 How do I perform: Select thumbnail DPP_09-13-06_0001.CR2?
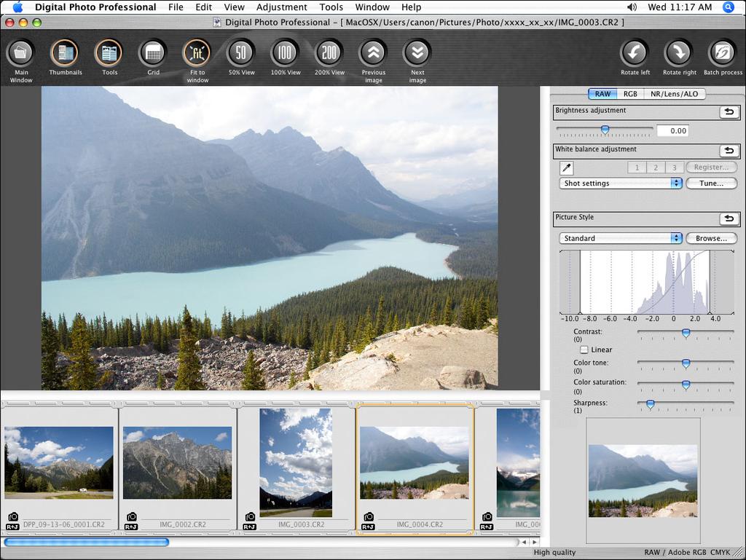click(x=59, y=462)
